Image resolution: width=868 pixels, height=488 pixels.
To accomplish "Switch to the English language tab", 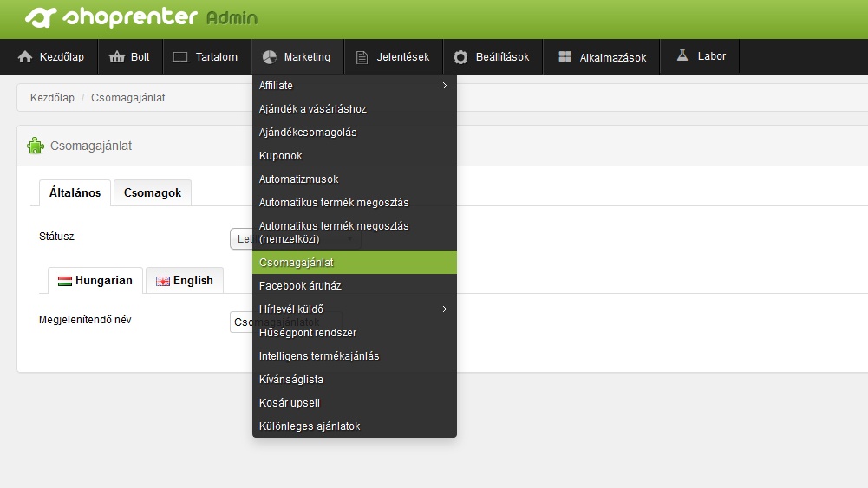I will tap(185, 281).
